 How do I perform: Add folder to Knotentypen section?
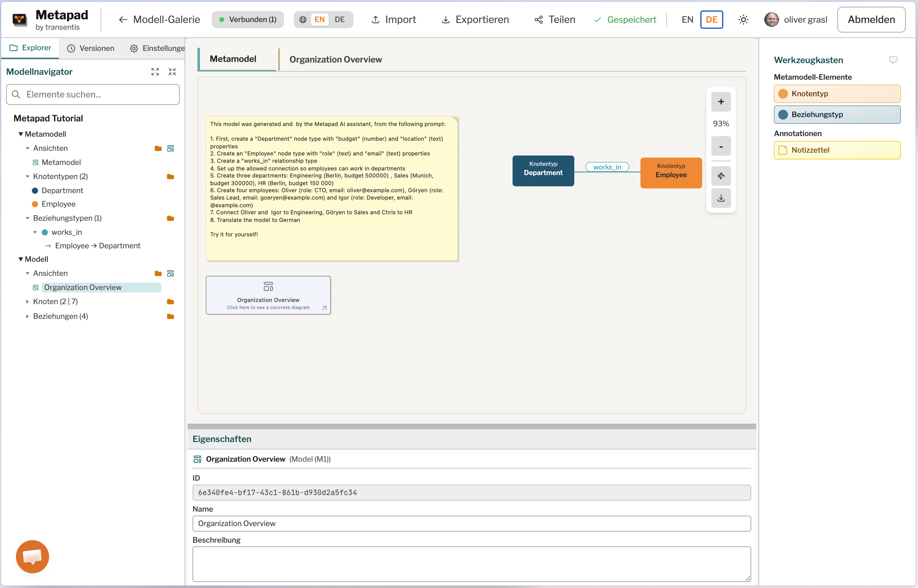(171, 177)
